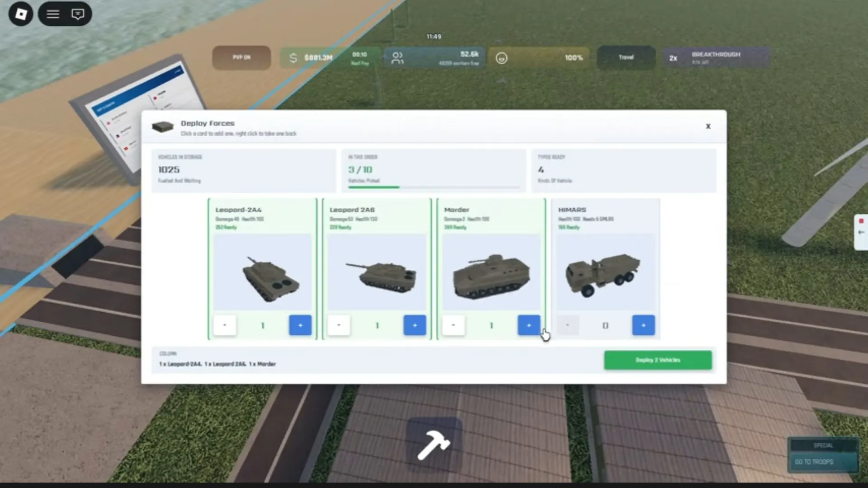868x488 pixels.
Task: Click the arrow icon on right edge panel
Action: click(x=861, y=232)
